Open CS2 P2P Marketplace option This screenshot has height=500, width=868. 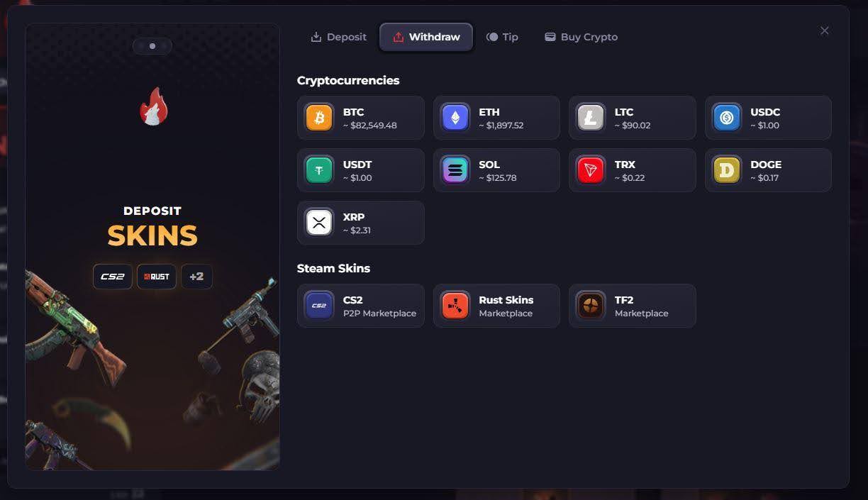click(x=361, y=306)
